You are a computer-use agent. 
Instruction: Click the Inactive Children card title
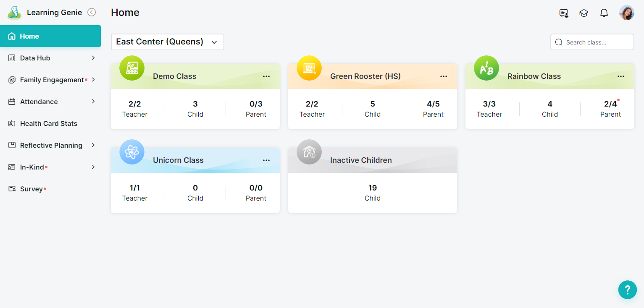pos(361,160)
